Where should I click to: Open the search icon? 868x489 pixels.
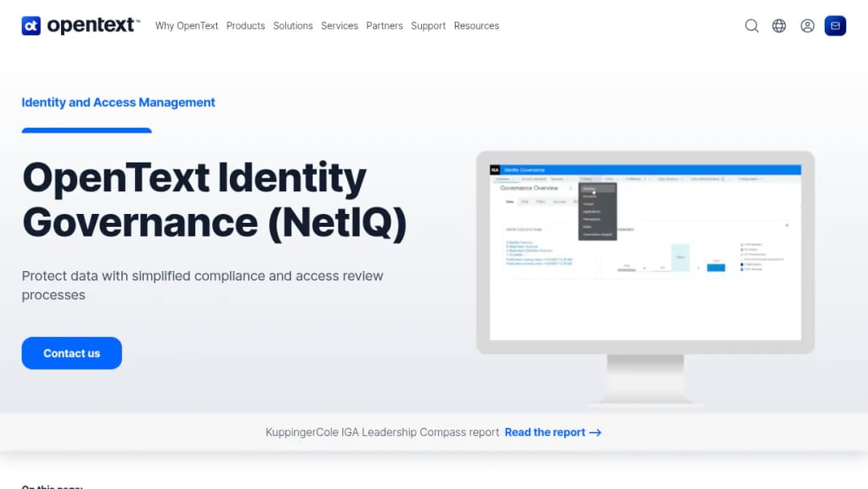(x=751, y=26)
